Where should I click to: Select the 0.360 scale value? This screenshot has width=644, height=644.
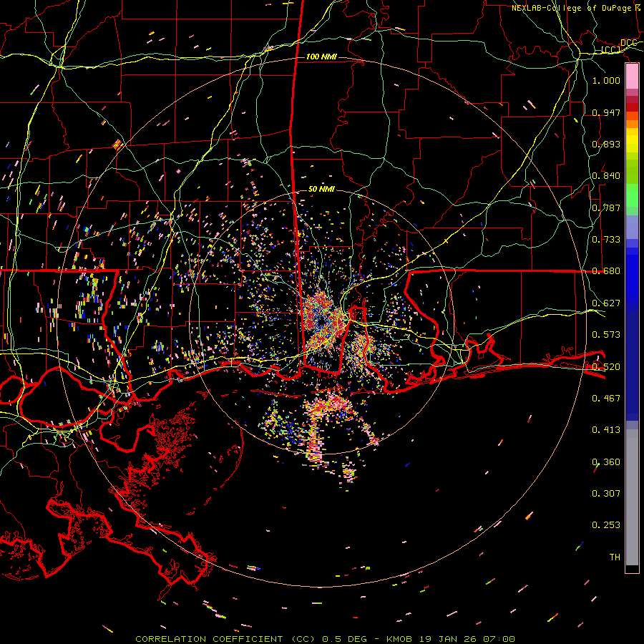pyautogui.click(x=606, y=462)
